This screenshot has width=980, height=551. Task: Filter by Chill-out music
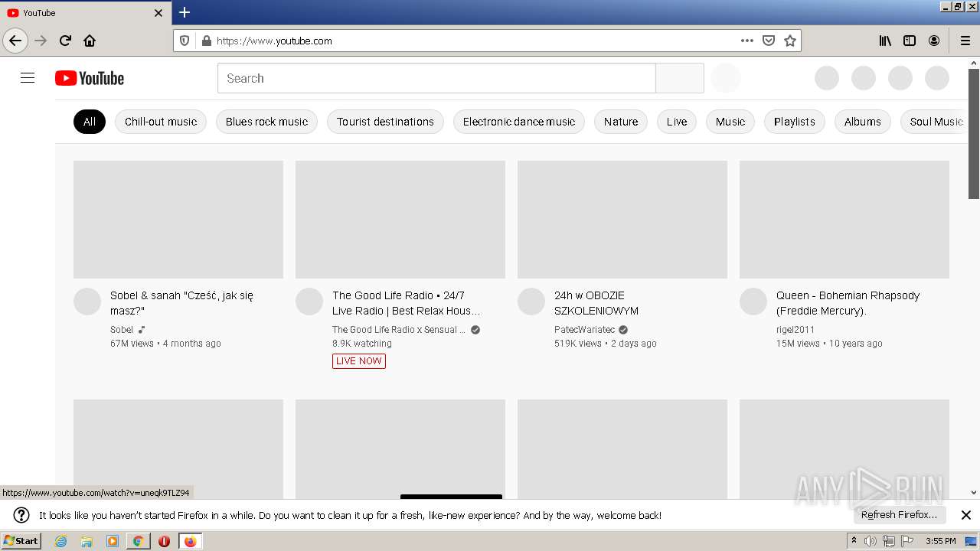tap(161, 122)
